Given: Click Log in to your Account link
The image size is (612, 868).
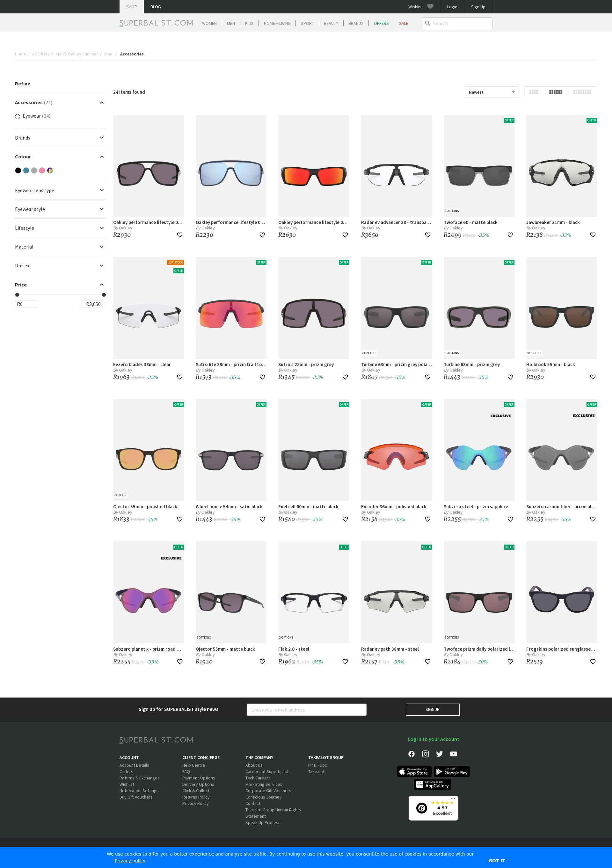Looking at the screenshot, I should click(433, 739).
